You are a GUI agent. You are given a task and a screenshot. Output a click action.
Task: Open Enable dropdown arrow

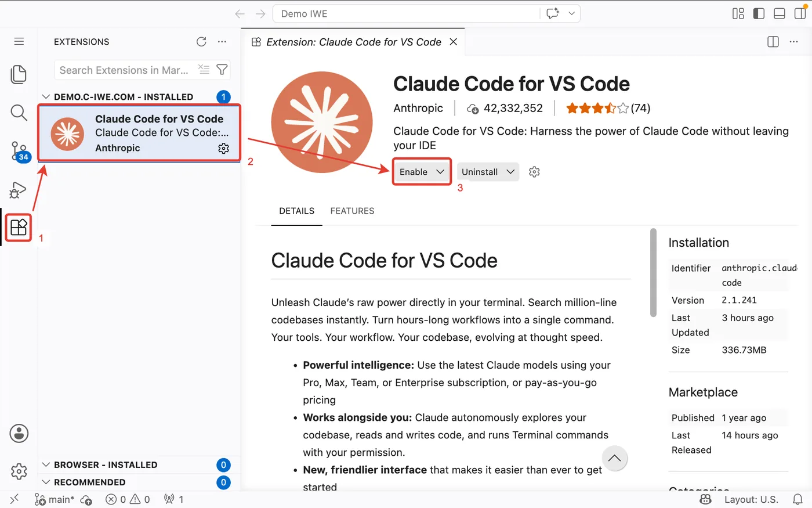[x=440, y=172]
